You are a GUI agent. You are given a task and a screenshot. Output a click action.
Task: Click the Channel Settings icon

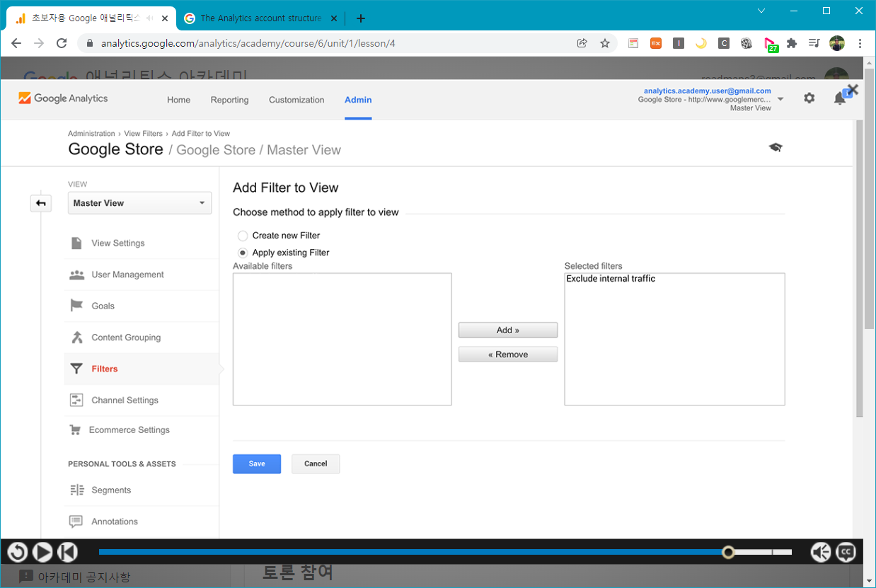[x=76, y=400]
